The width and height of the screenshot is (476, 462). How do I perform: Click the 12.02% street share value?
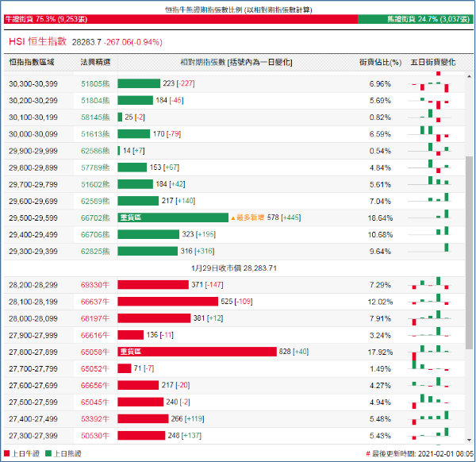[x=380, y=302]
